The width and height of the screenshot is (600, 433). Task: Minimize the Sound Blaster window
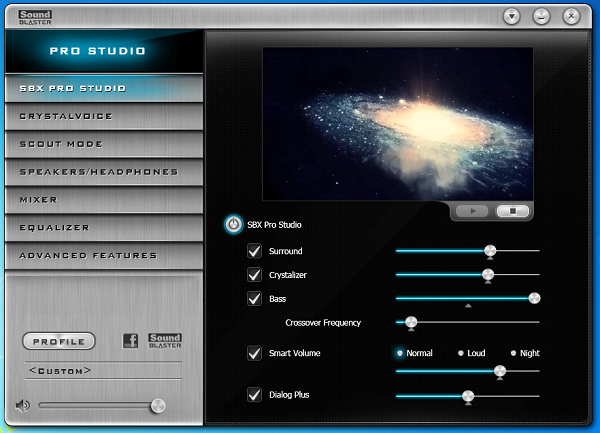[x=541, y=16]
